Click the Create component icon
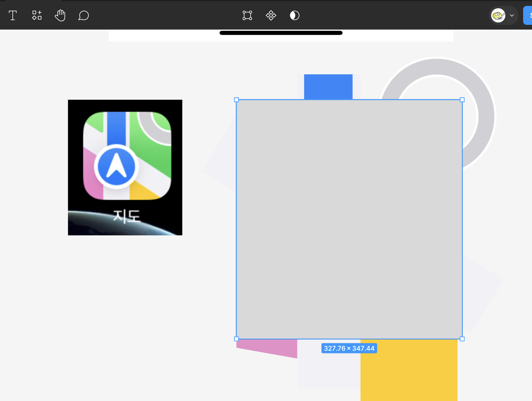Screen dimensions: 532x401 [271, 15]
